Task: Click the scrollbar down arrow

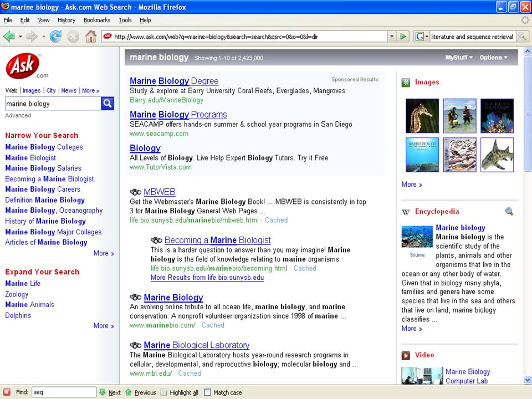Action: pos(528,380)
